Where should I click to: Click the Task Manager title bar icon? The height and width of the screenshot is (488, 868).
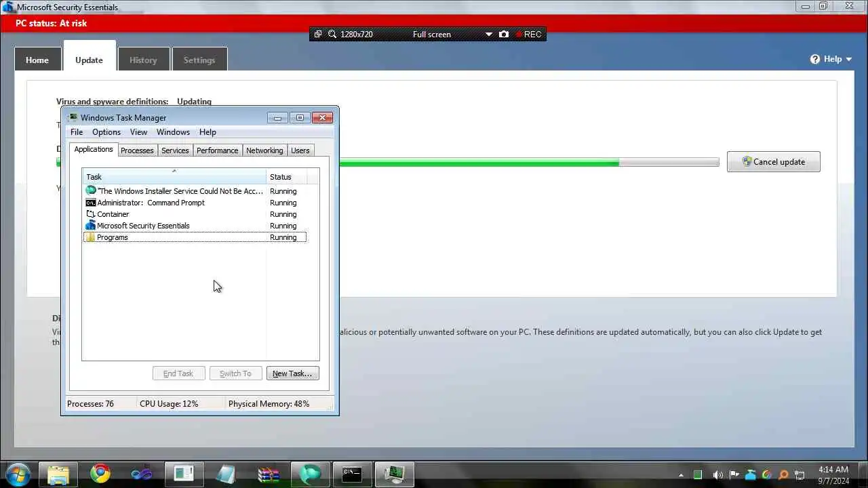pos(73,117)
